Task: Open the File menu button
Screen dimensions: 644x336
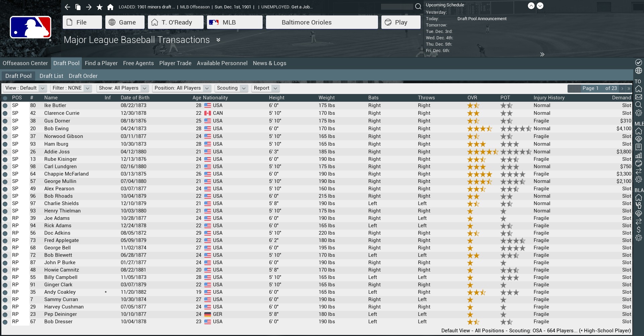Action: click(x=82, y=22)
